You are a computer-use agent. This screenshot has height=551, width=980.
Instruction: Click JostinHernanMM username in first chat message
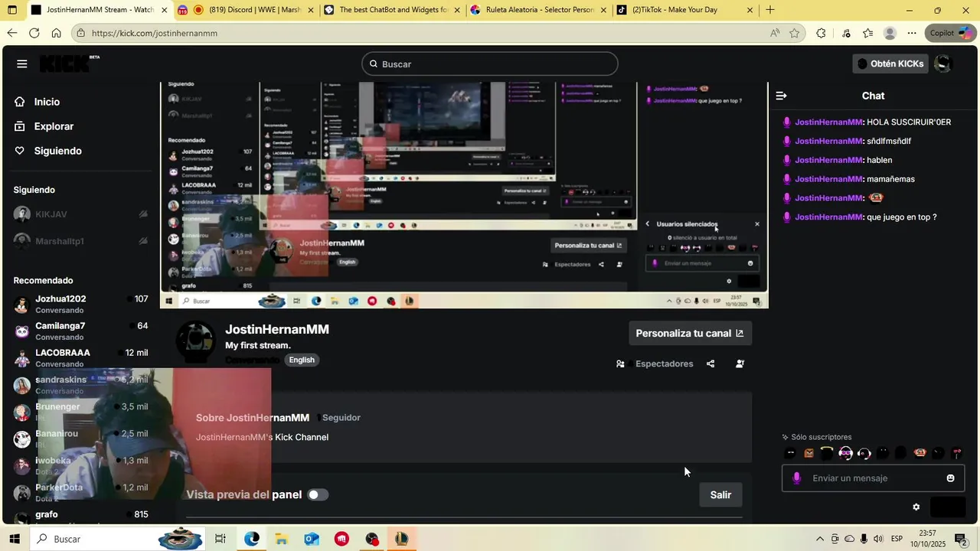coord(829,122)
